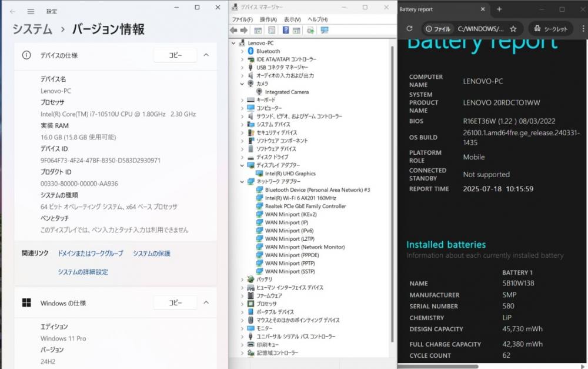The height and width of the screenshot is (369, 588).
Task: Select WAN Miniport (SSTP) entry
Action: click(x=290, y=271)
